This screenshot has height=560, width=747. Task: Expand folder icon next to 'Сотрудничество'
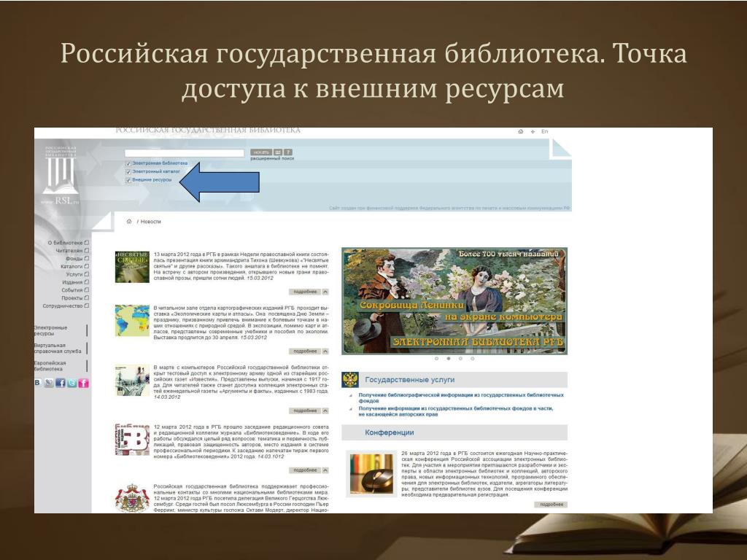coord(87,306)
